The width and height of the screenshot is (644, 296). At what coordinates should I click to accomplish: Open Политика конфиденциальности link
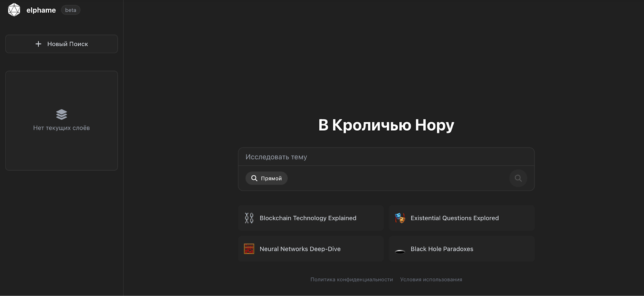(351, 280)
